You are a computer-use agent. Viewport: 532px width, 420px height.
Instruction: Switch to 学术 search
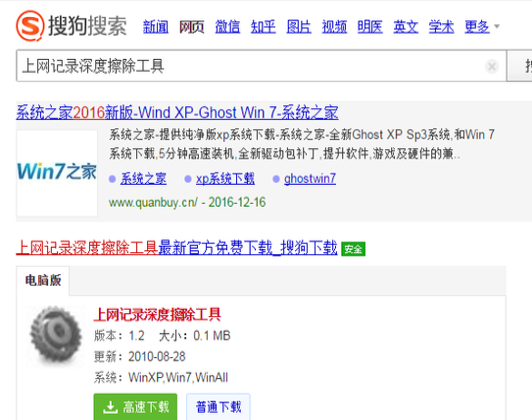pos(441,26)
